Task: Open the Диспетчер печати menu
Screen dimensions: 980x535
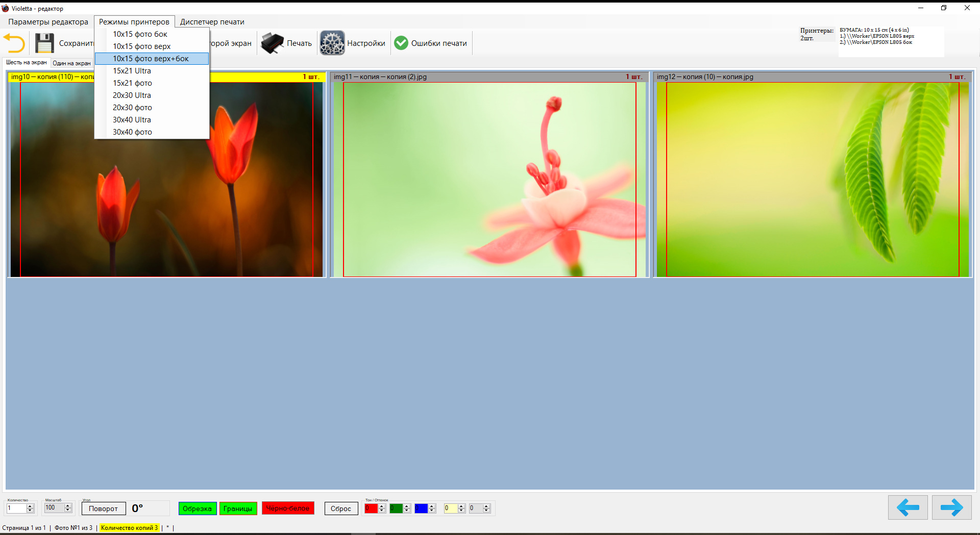Action: (212, 22)
